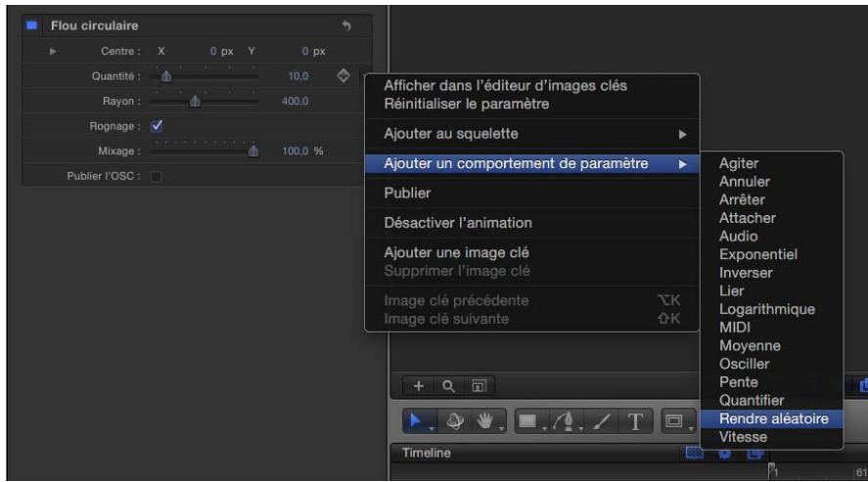
Task: Select Logarithmique behavior in the submenu
Action: [x=772, y=310]
